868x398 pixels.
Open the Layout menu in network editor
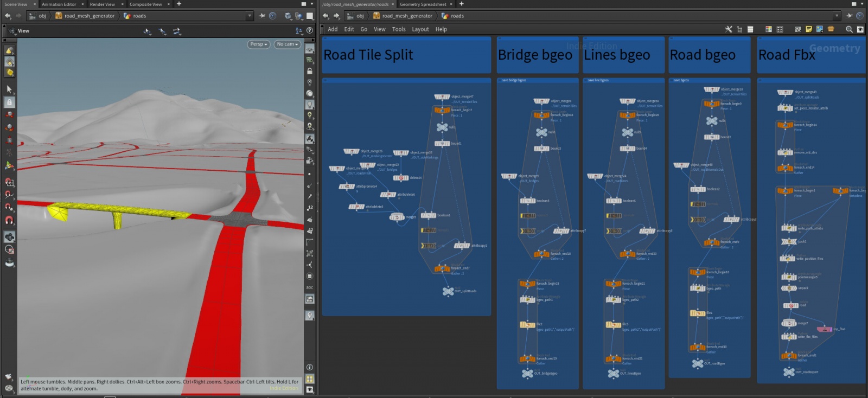[420, 29]
